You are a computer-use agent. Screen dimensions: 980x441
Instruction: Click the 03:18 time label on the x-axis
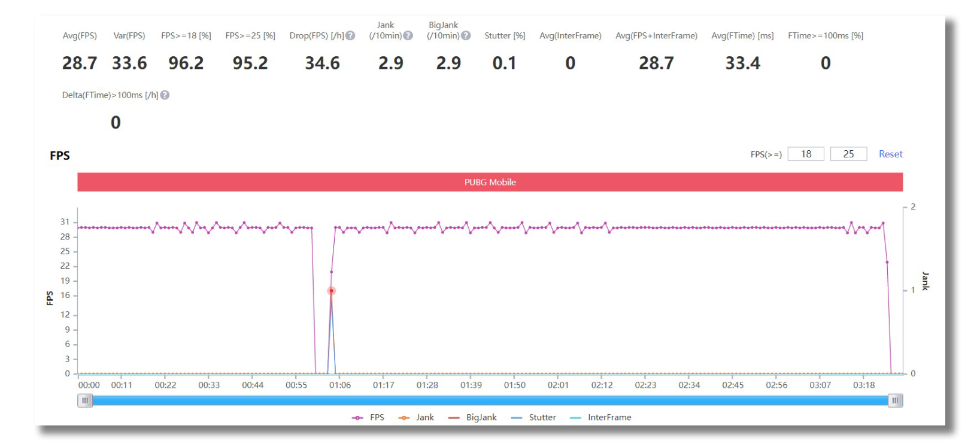click(x=864, y=385)
